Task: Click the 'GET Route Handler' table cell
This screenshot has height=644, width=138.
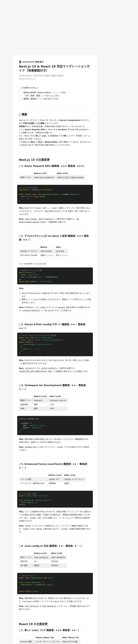Action: pos(29,255)
